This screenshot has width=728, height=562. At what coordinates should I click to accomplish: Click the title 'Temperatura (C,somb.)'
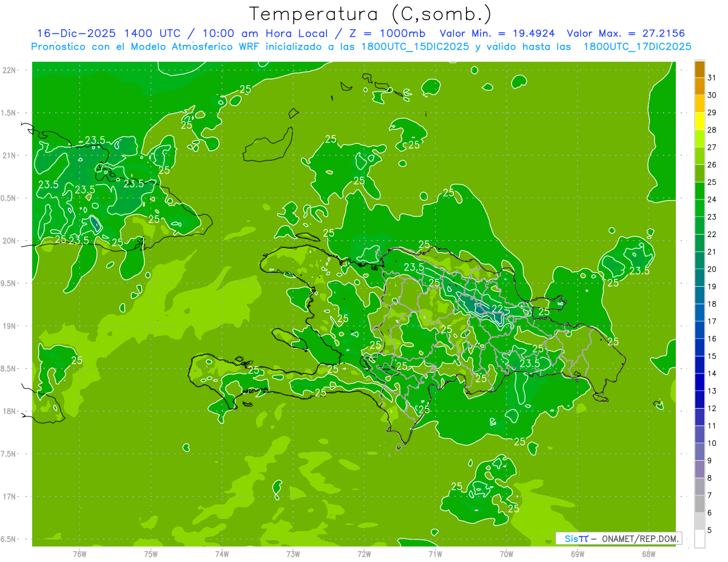(x=371, y=14)
